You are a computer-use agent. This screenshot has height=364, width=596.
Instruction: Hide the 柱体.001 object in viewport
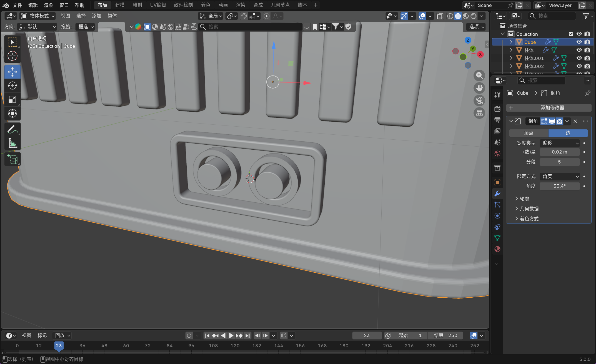(x=579, y=58)
